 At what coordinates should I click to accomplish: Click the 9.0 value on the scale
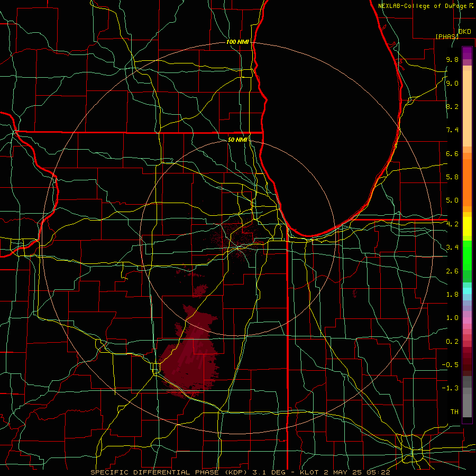[x=452, y=84]
